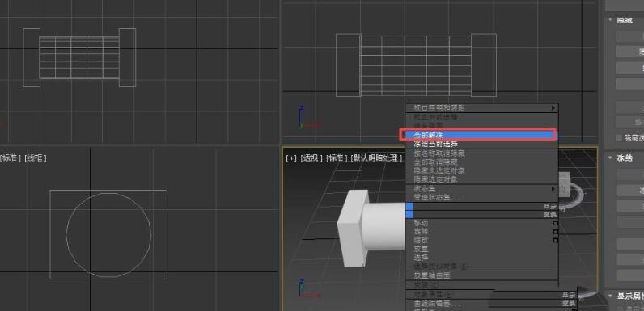Select 按名称取消隐藏 menu entry
Viewport: 644px width, 311px height.
[x=481, y=153]
